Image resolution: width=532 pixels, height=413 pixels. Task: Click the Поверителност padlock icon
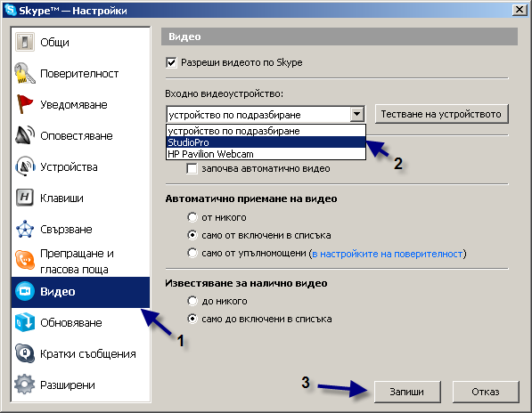tap(24, 73)
